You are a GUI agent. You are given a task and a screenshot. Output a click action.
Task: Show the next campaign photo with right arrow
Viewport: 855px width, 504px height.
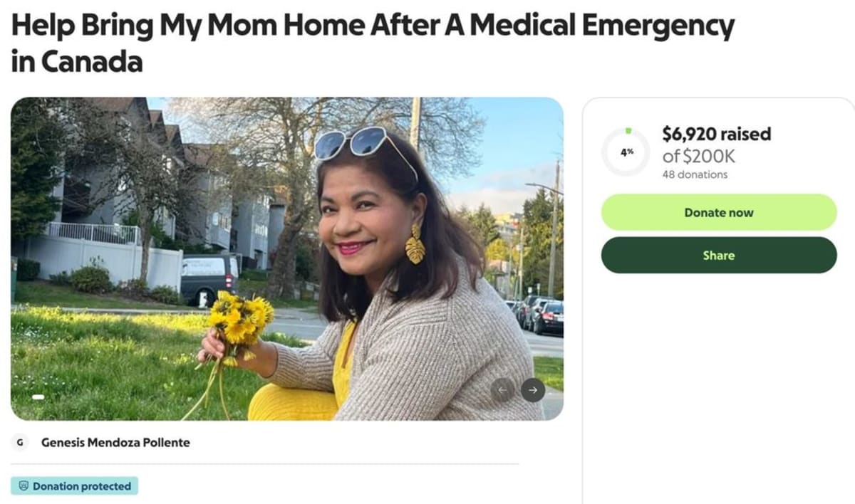tap(532, 390)
